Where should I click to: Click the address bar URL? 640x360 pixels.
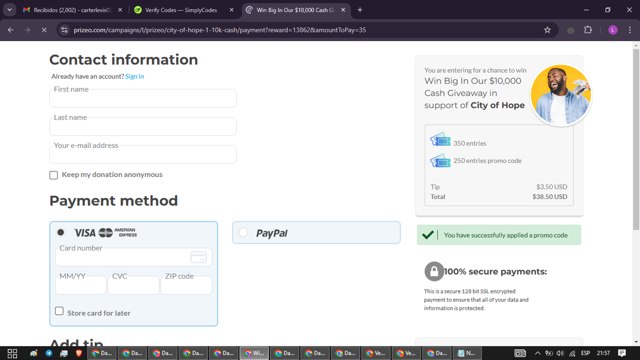coord(220,30)
